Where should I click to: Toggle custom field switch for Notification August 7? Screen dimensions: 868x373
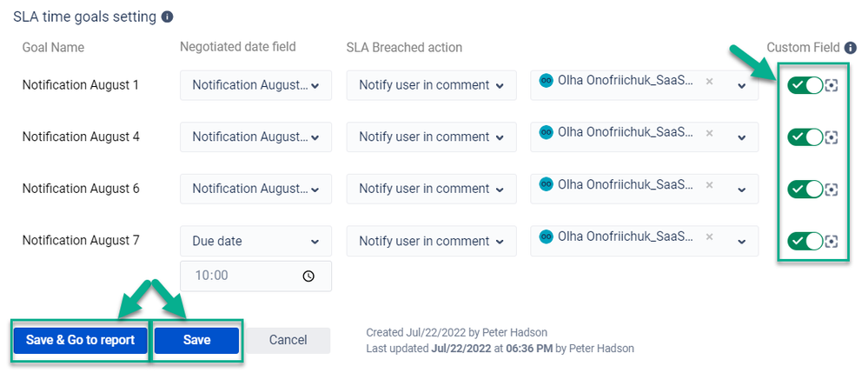pos(805,241)
